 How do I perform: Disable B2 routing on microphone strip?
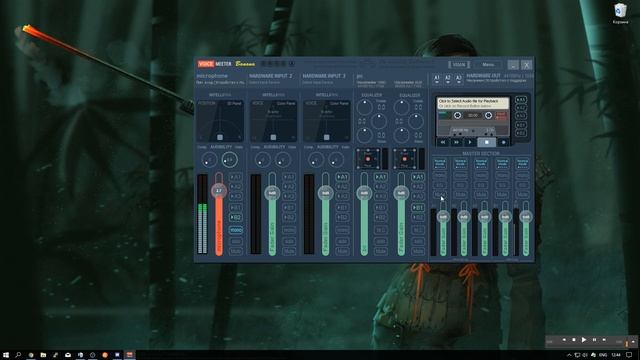pyautogui.click(x=236, y=217)
